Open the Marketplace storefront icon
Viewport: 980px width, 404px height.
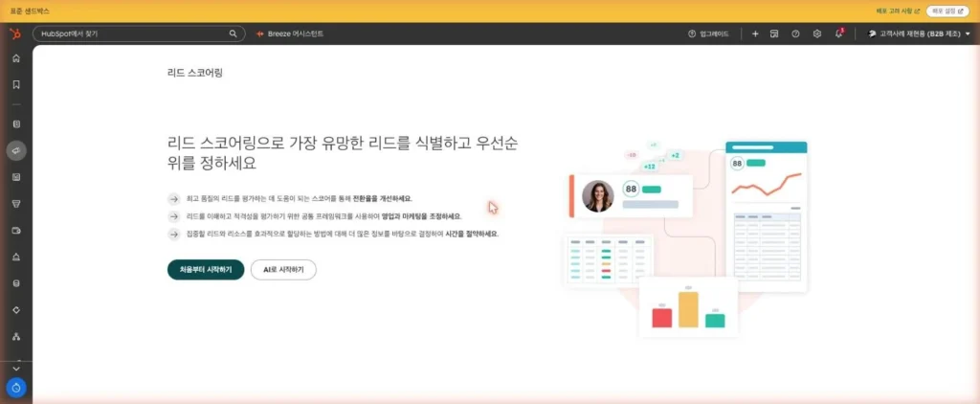click(x=773, y=34)
